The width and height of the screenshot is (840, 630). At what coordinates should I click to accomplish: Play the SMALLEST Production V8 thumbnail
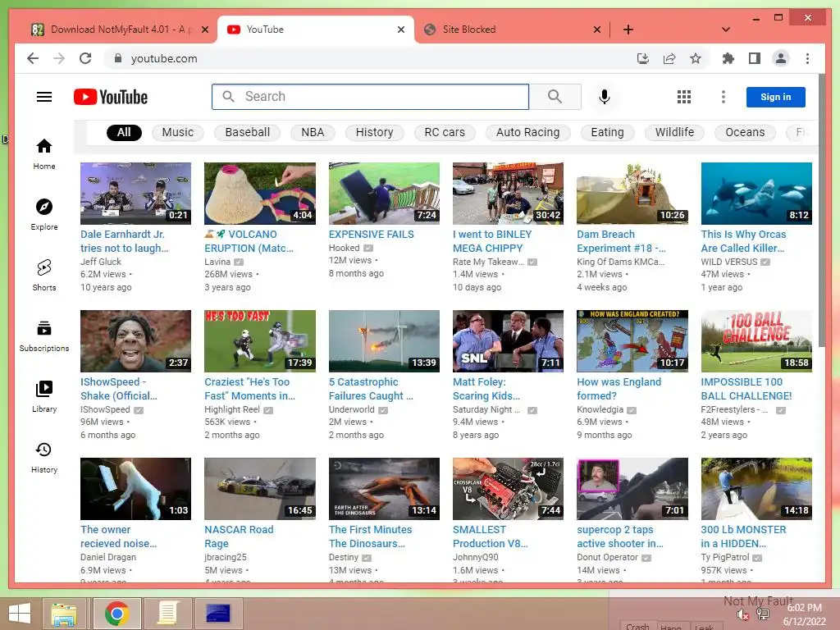(x=508, y=489)
